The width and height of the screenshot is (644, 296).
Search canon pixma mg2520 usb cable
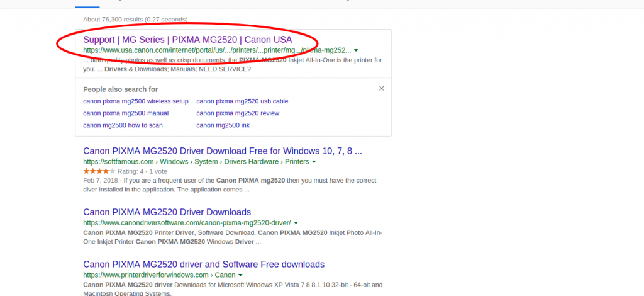click(x=242, y=101)
